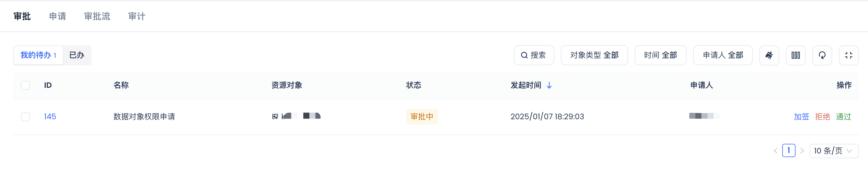868x180 pixels.
Task: Click the resource object icon in row 145
Action: coord(275,117)
